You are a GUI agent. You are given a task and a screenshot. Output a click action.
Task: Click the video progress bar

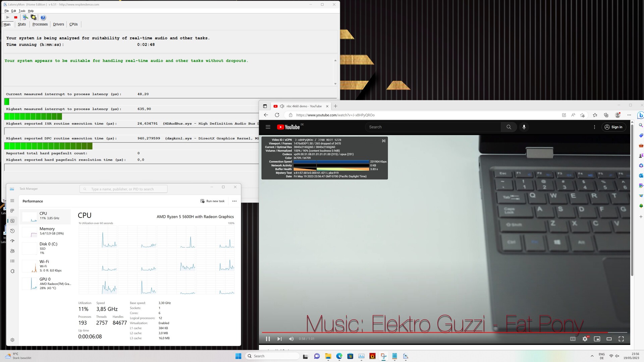[436, 333]
